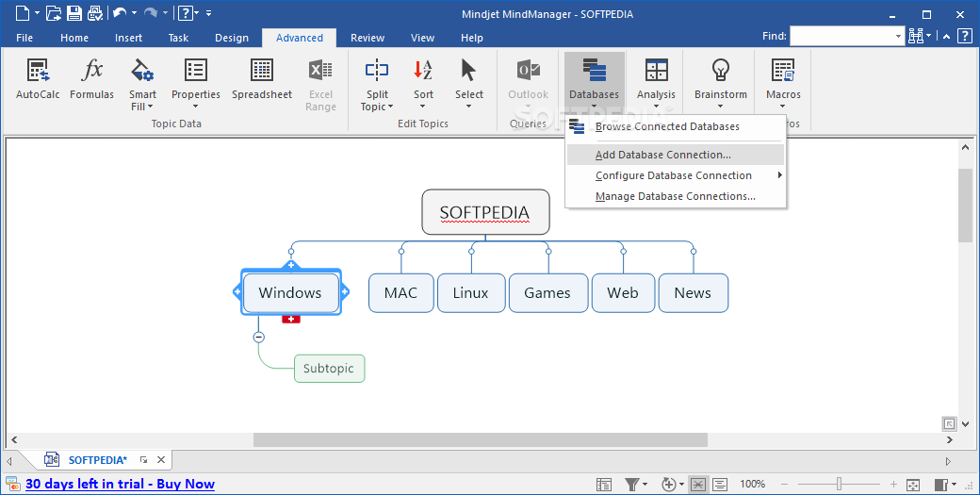Click the New document icon

[22, 12]
